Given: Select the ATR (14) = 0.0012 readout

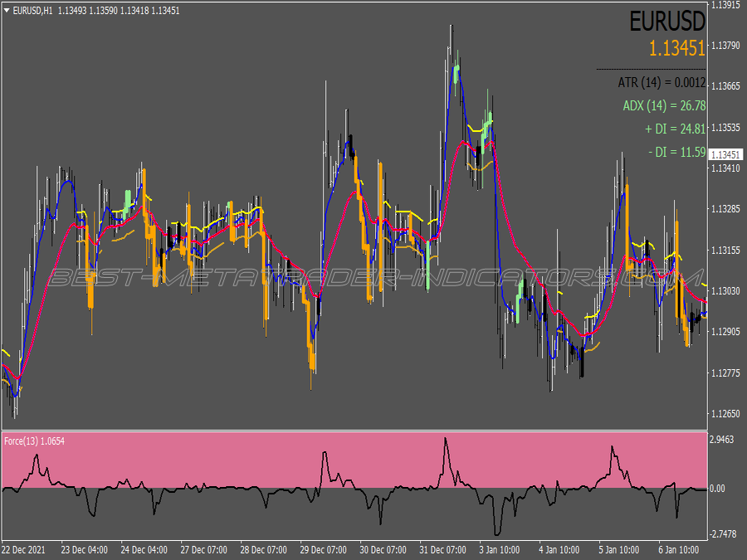Looking at the screenshot, I should (662, 82).
